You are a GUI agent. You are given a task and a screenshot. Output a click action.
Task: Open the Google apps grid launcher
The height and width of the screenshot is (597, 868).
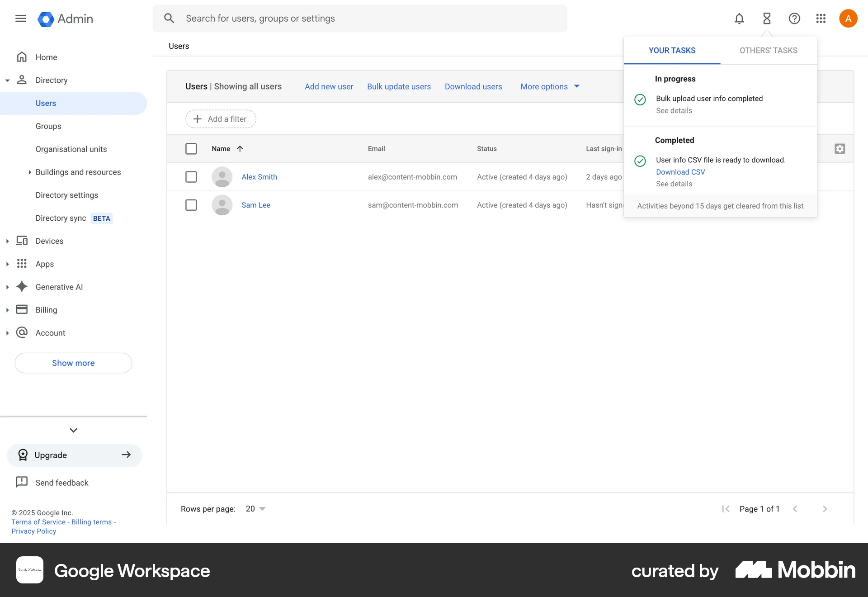pyautogui.click(x=821, y=19)
